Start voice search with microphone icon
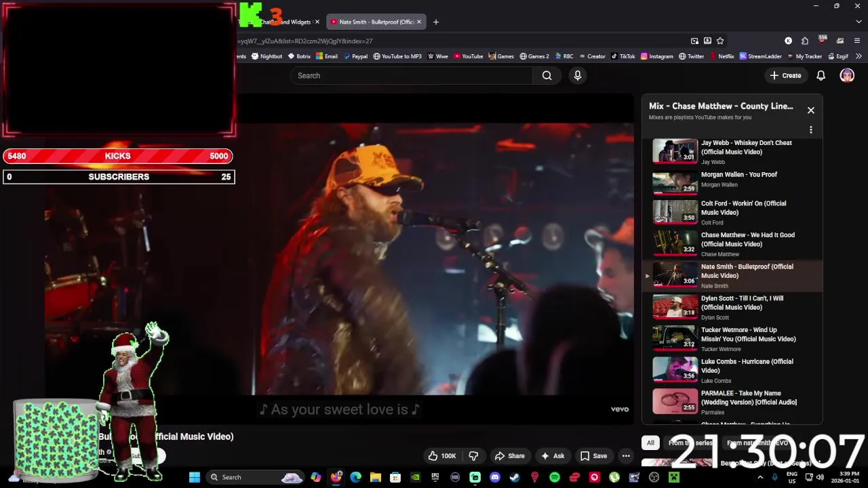 (x=578, y=75)
